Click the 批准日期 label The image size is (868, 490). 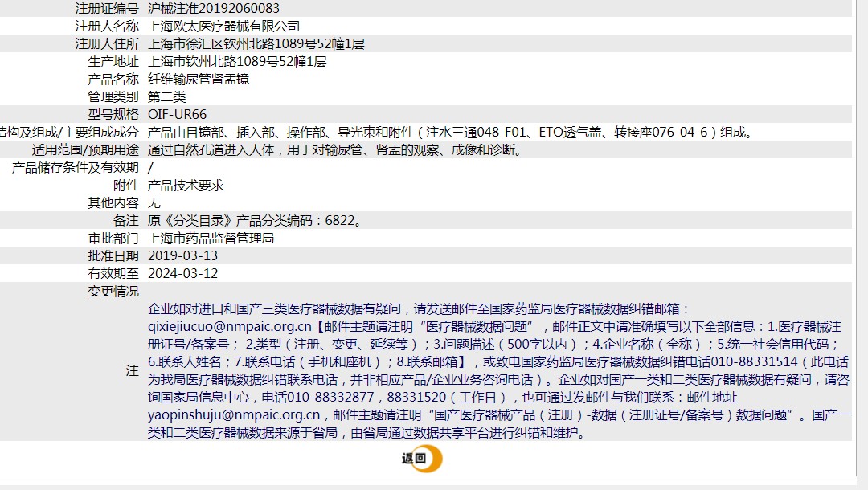113,256
